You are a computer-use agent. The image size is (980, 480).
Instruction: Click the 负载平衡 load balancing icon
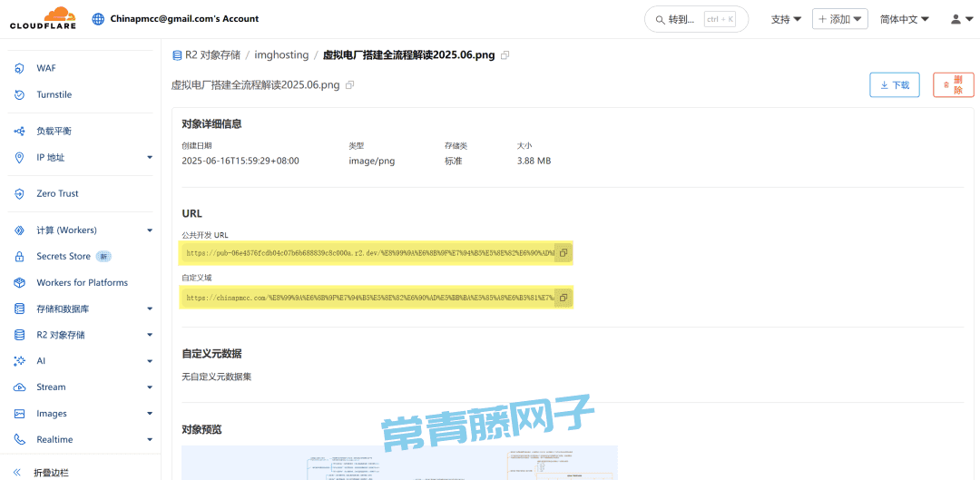click(x=19, y=132)
